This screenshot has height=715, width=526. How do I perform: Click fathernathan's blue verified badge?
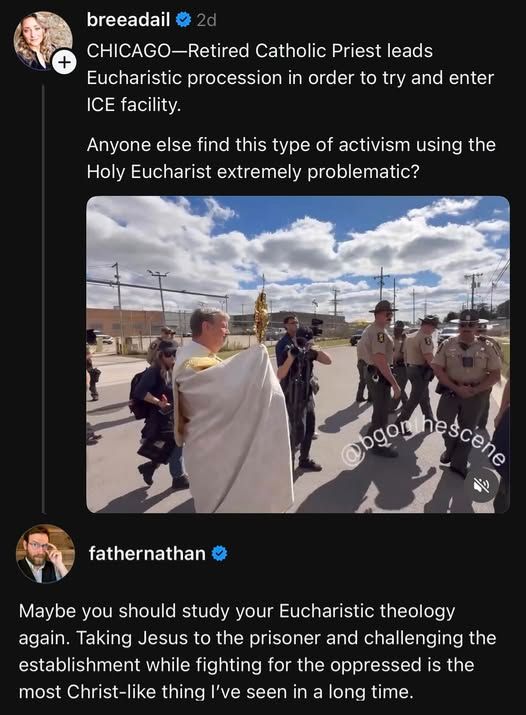coord(219,553)
